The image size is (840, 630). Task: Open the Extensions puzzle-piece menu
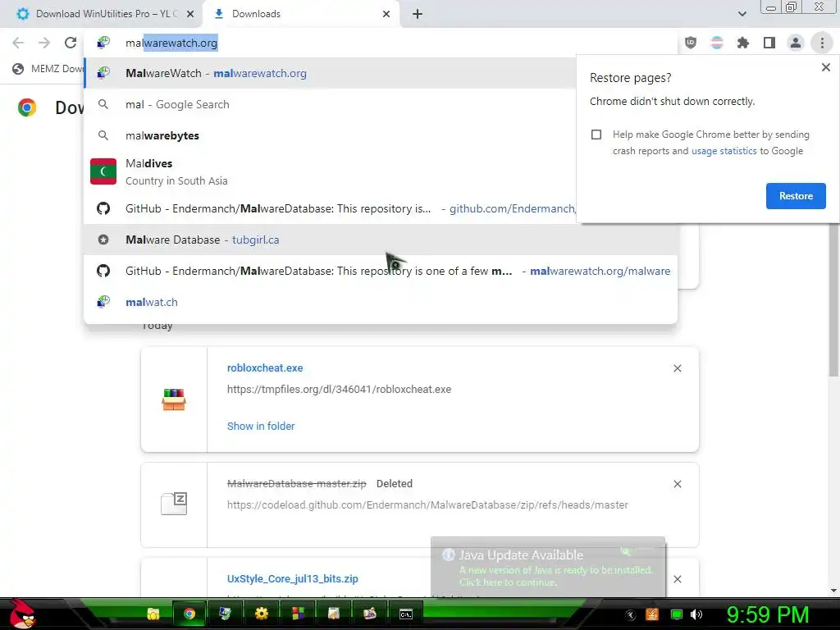click(x=743, y=43)
